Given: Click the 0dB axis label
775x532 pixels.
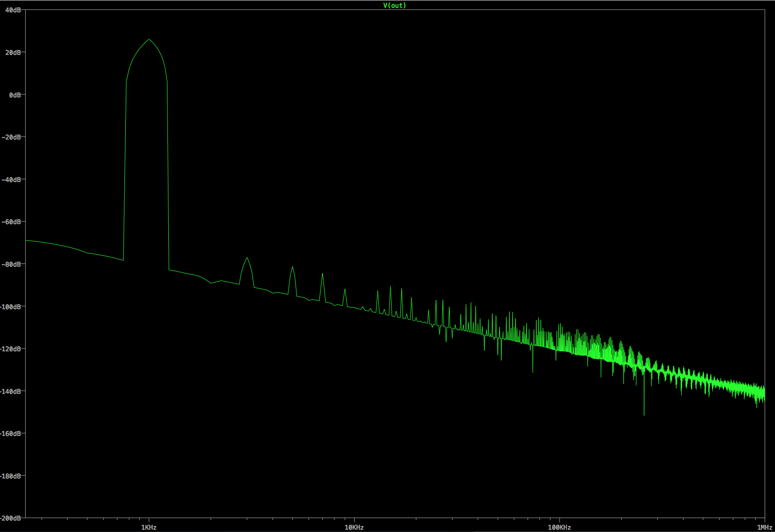Looking at the screenshot, I should [x=15, y=95].
